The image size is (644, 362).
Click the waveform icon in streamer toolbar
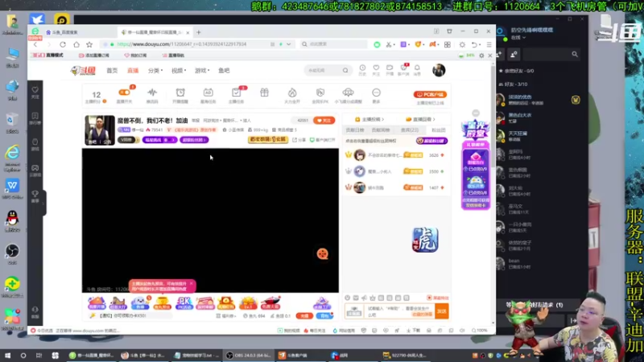tap(152, 93)
